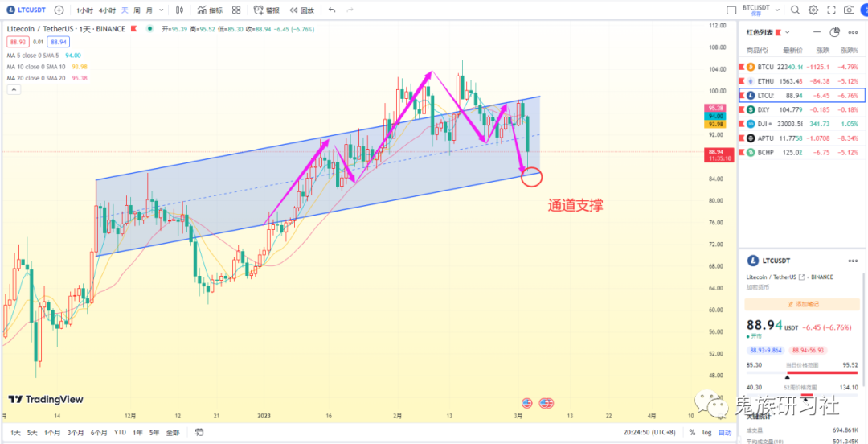This screenshot has height=444, width=868.
Task: Toggle fullscreen mode
Action: pos(831,10)
